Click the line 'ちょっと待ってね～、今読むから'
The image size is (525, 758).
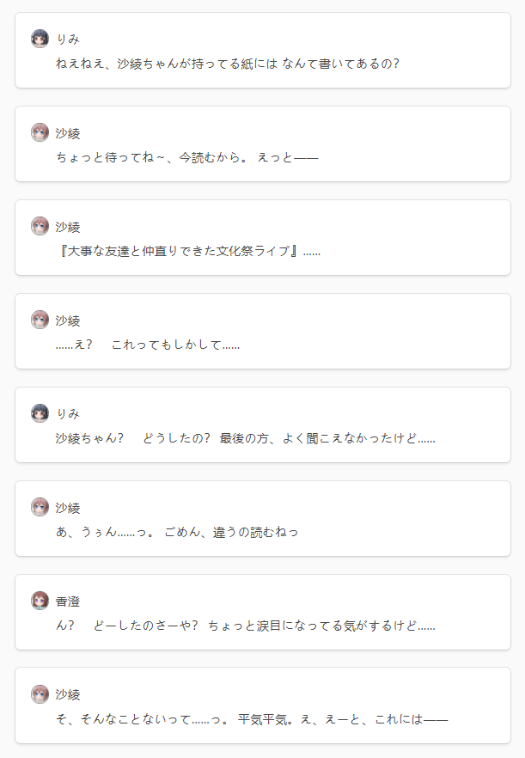[x=148, y=158]
